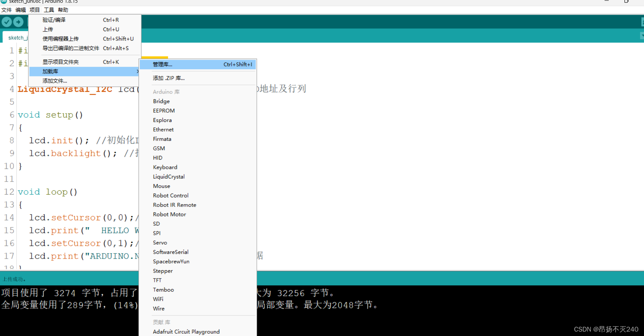Include the EEPROM library
This screenshot has width=644, height=336.
click(198, 111)
